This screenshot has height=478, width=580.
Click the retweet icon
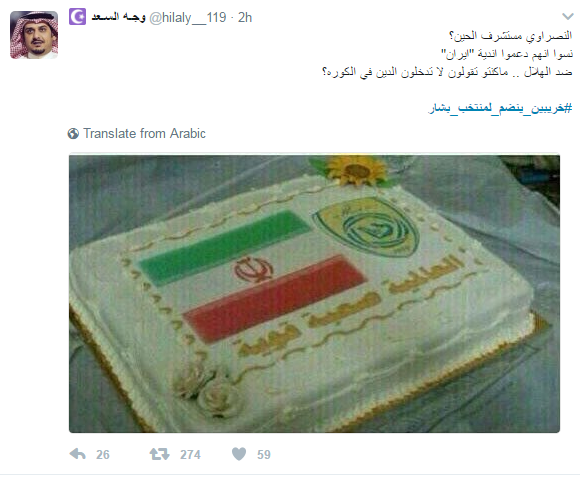tap(159, 454)
